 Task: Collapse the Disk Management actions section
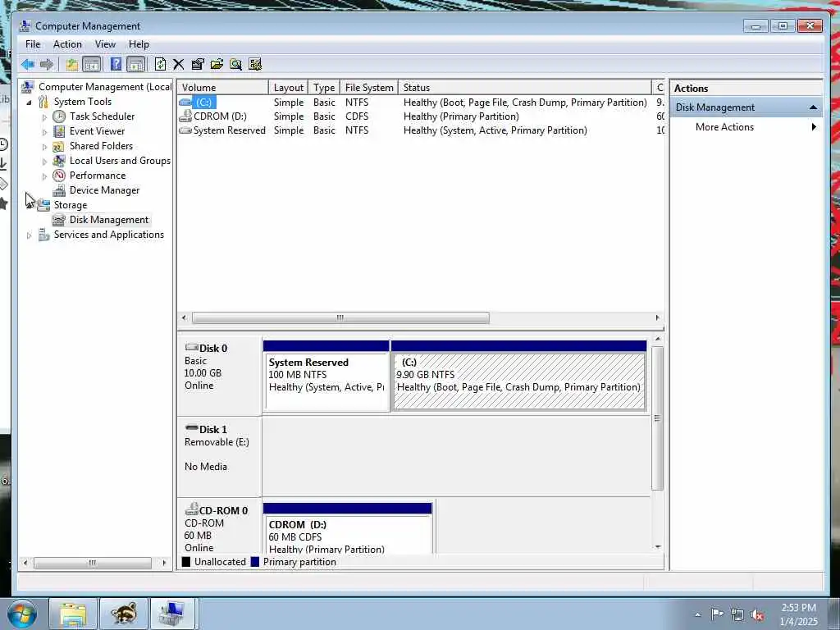[813, 107]
